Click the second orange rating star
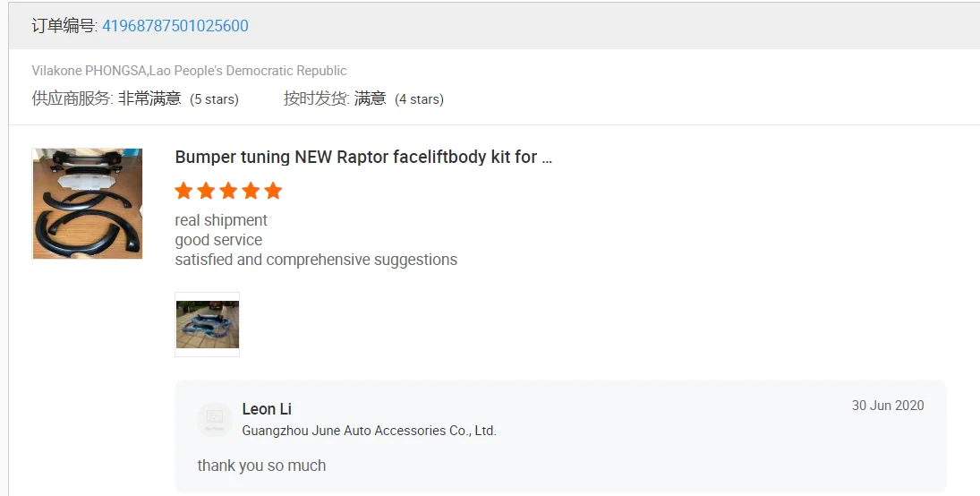Viewport: 980px width, 496px height. tap(206, 191)
